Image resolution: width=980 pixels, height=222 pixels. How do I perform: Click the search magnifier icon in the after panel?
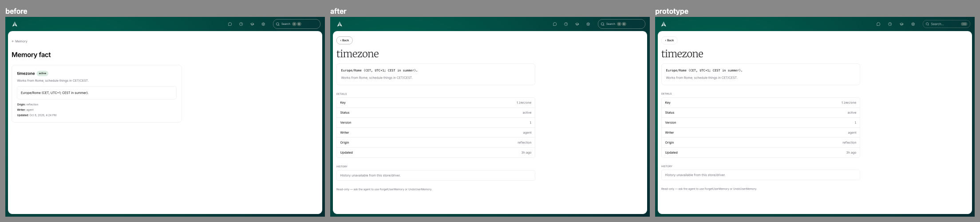[x=603, y=24]
